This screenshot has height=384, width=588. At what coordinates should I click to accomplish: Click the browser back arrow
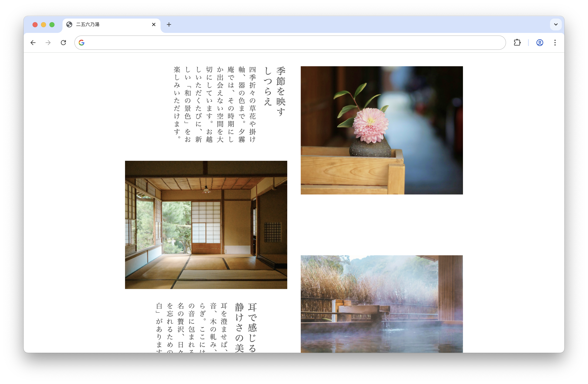click(33, 43)
